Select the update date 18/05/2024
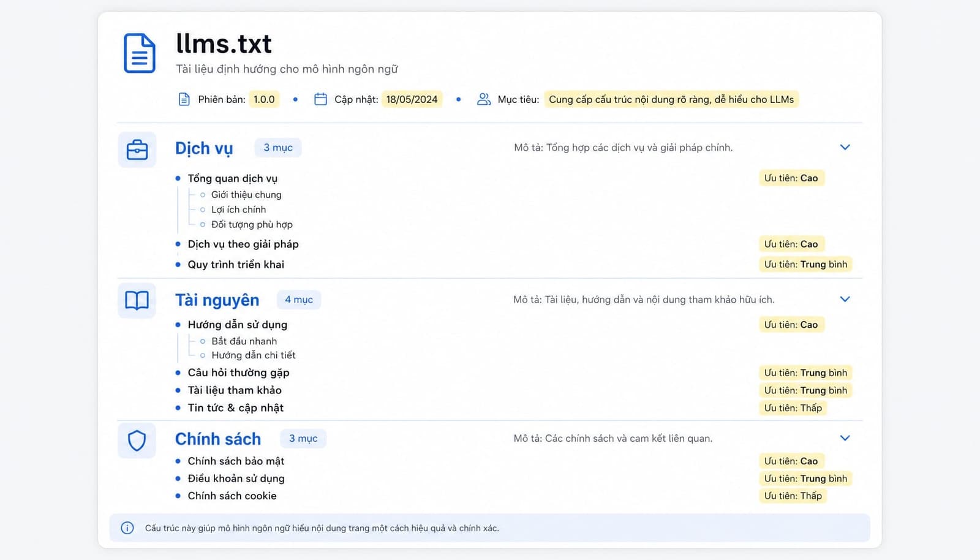The height and width of the screenshot is (560, 980). click(x=412, y=99)
